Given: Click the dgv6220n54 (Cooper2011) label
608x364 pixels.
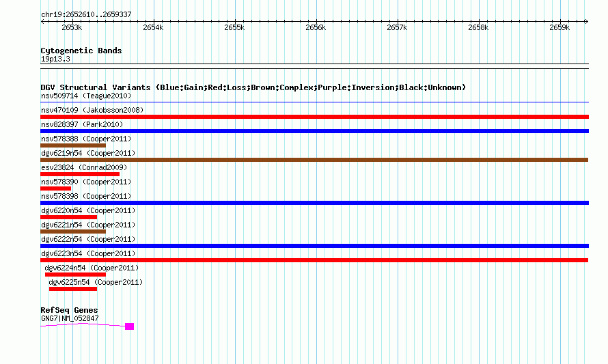Looking at the screenshot, I should tap(88, 210).
